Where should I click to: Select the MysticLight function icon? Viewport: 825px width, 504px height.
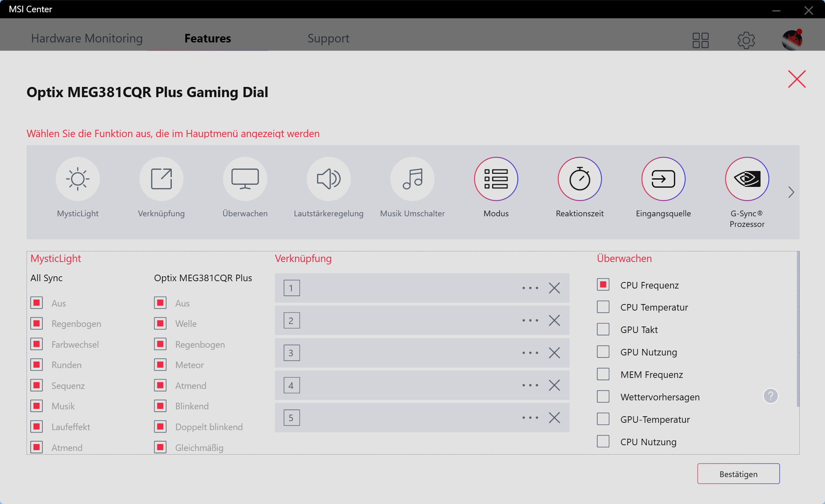[78, 179]
